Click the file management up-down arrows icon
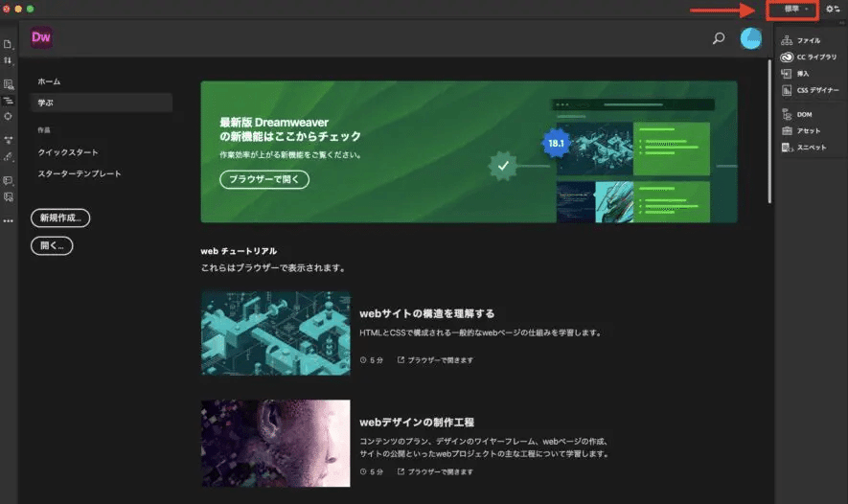This screenshot has width=848, height=504. tap(8, 60)
